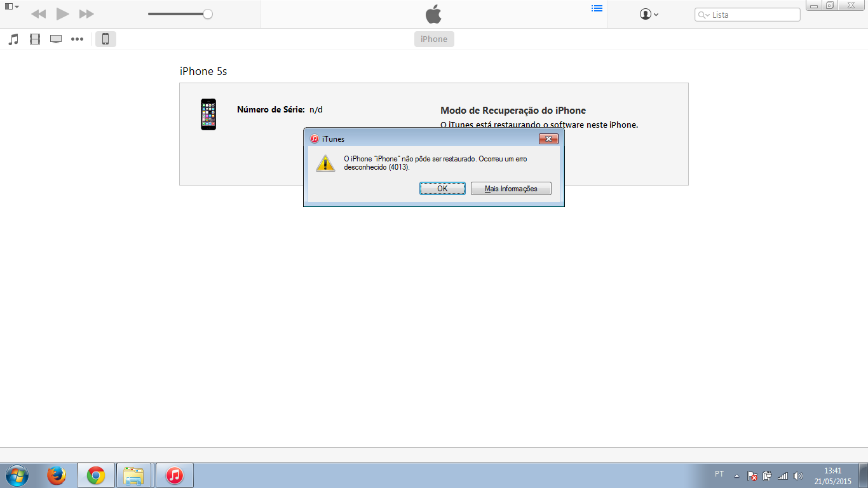Image resolution: width=868 pixels, height=488 pixels.
Task: Click the Apple logo in header
Action: (x=433, y=14)
